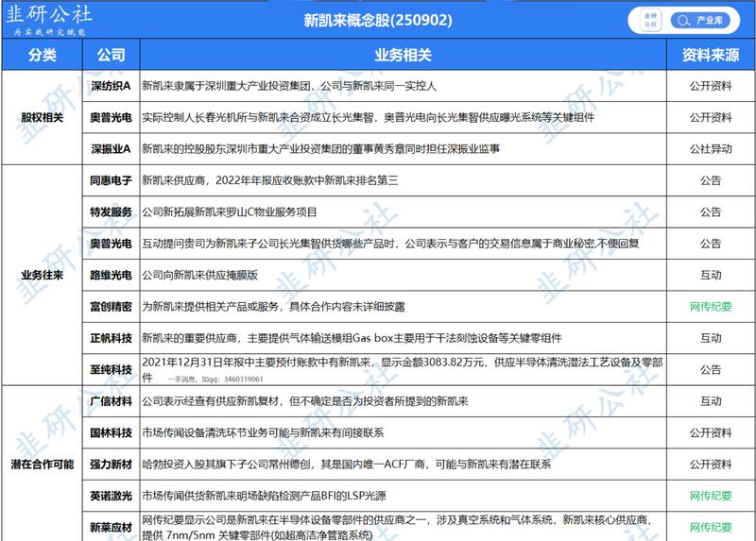The height and width of the screenshot is (541, 756).
Task: Click company name 强力新材
Action: 111,465
